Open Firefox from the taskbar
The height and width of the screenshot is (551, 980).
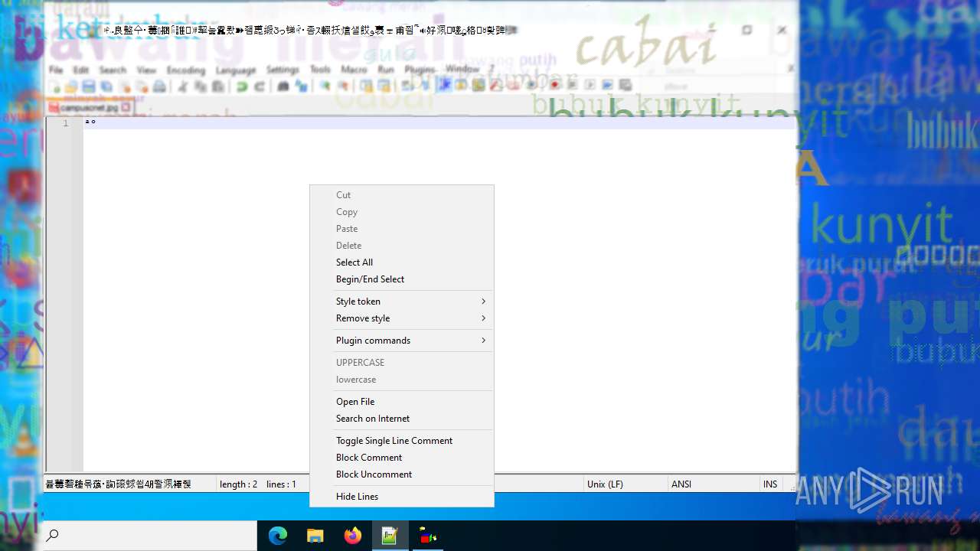point(352,536)
